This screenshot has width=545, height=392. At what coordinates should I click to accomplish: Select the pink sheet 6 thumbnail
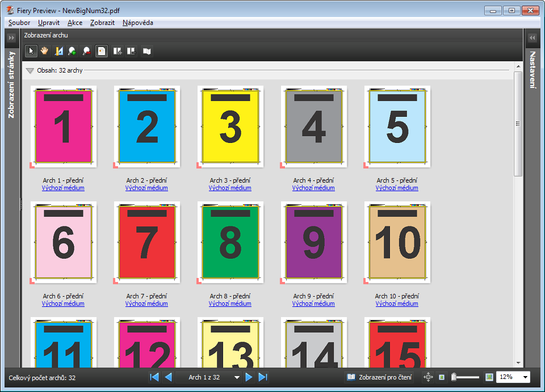(x=64, y=242)
